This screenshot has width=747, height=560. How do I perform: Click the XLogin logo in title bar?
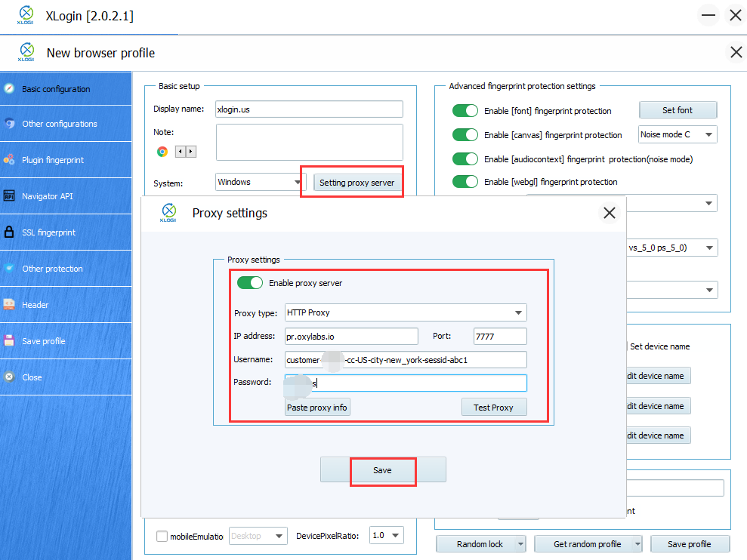point(26,15)
